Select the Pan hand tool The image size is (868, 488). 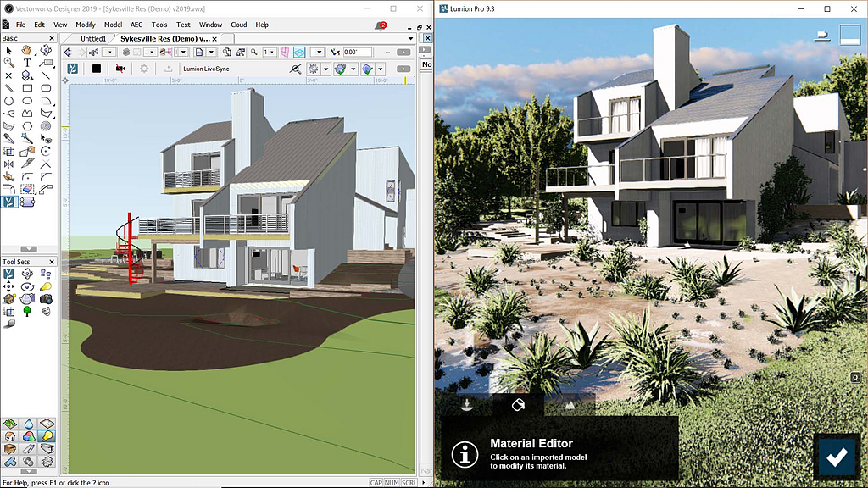pyautogui.click(x=26, y=50)
